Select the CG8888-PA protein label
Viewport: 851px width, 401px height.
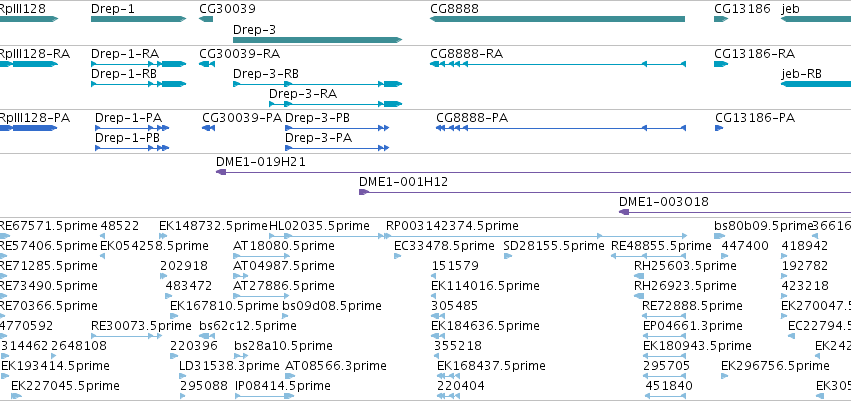click(472, 118)
